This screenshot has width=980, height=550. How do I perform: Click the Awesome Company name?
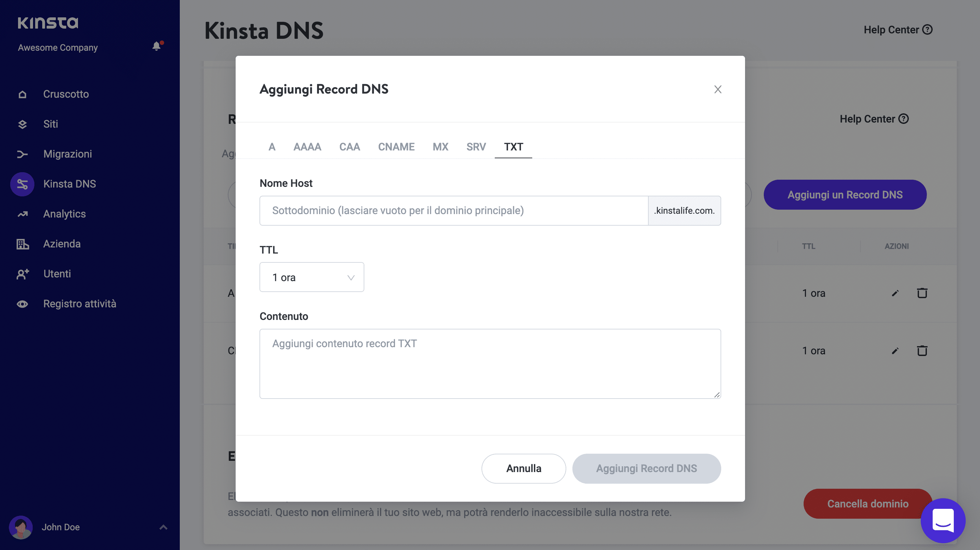click(58, 48)
